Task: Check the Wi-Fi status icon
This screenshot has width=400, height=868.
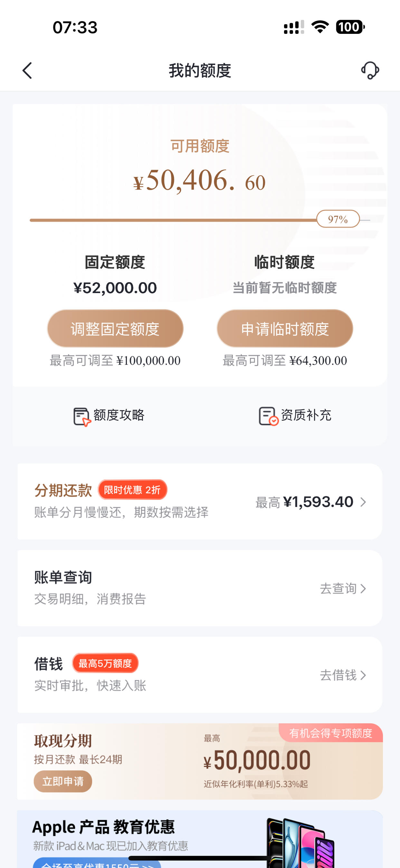Action: click(320, 27)
